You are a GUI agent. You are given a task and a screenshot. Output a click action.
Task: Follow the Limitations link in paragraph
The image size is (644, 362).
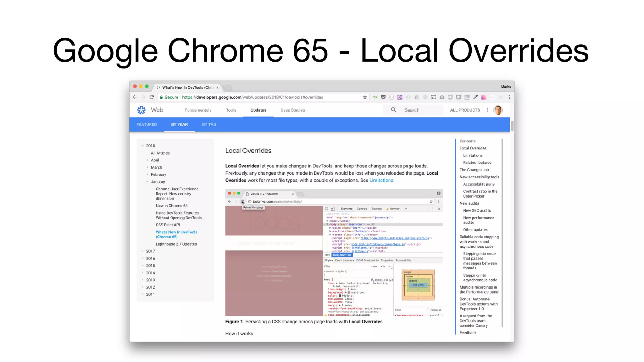381,180
